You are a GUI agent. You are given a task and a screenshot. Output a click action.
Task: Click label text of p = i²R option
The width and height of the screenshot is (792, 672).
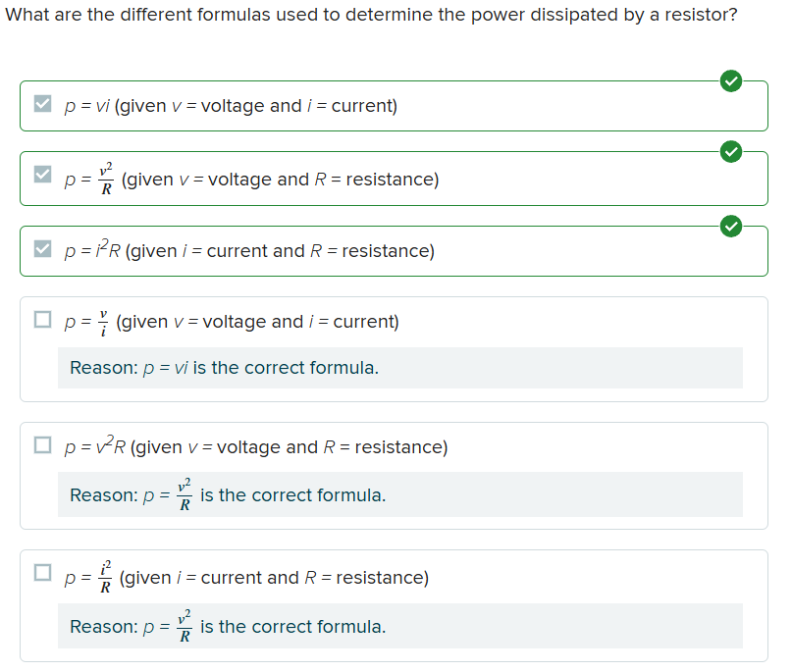tap(249, 251)
